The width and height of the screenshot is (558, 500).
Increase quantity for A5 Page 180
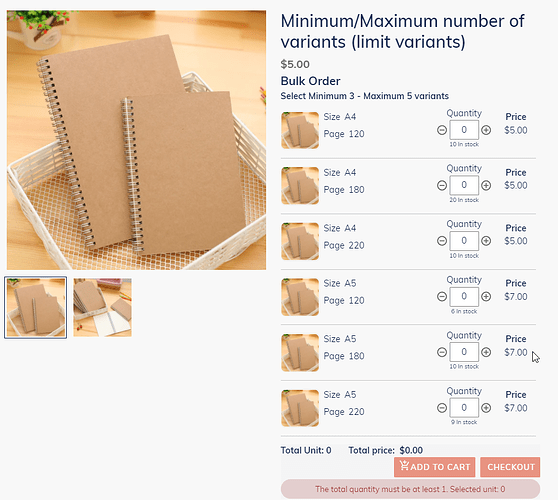click(x=486, y=352)
